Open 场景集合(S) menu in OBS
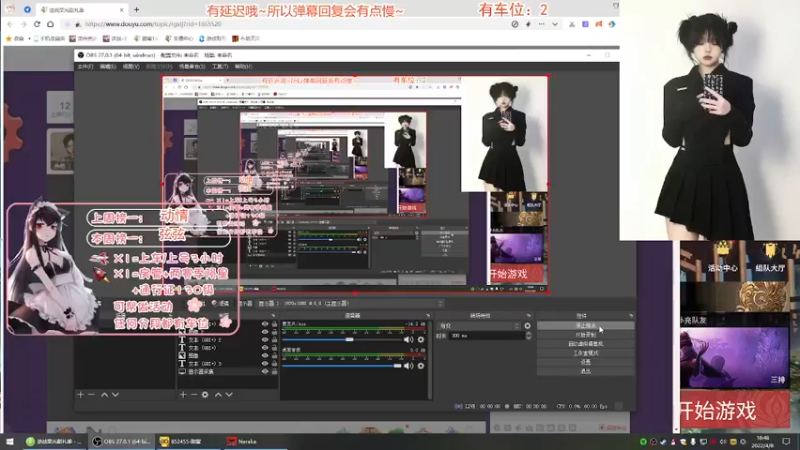Screen dimensions: 800x450 [x=193, y=66]
